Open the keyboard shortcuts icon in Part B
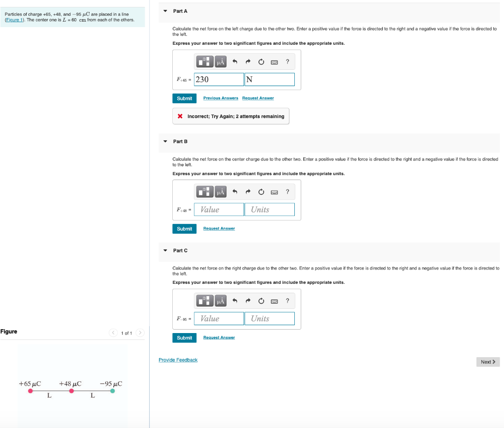 pyautogui.click(x=274, y=191)
